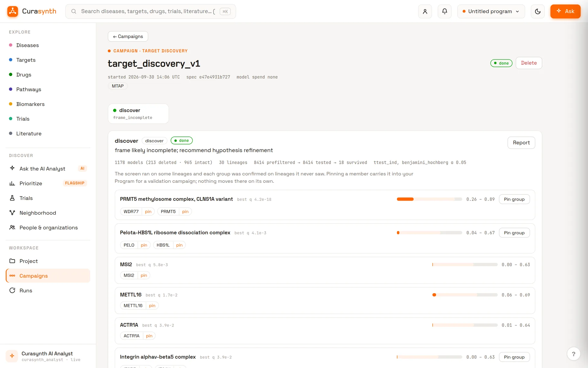Pin the Integrin alphav-beta5 complex group
This screenshot has width=588, height=368.
pos(514,357)
